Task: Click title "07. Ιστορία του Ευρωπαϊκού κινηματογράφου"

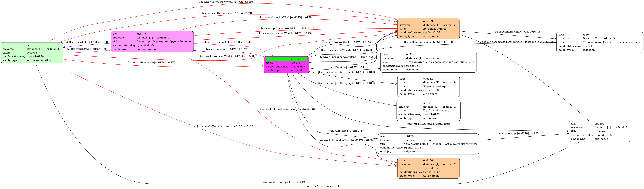Action: (x=611, y=42)
